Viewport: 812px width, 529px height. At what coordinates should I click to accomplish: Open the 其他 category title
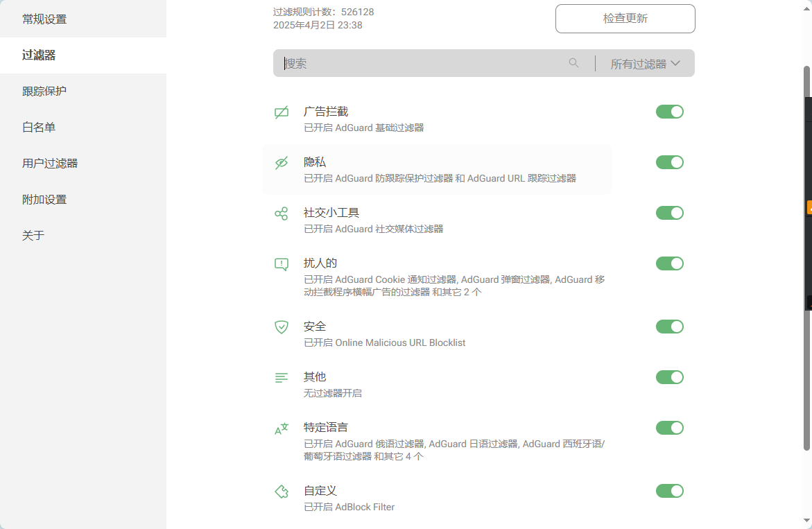click(x=315, y=377)
